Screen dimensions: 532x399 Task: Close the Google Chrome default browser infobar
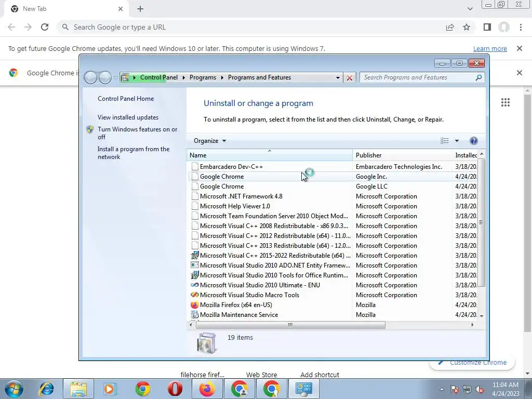519,73
